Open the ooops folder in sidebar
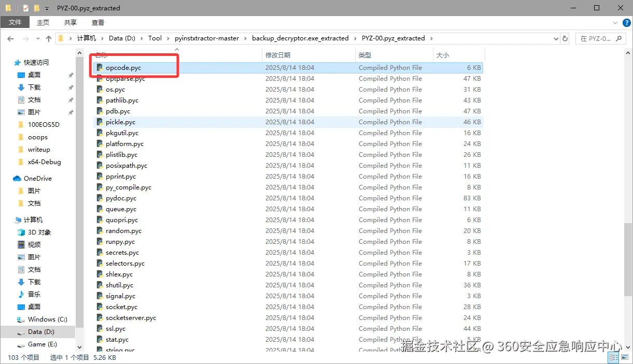Screen dimensions: 633x364 click(x=38, y=137)
